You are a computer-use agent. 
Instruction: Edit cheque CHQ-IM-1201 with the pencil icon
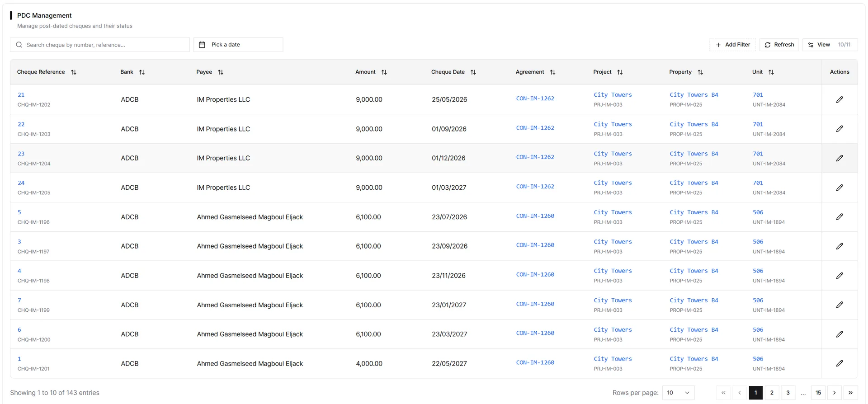click(840, 363)
